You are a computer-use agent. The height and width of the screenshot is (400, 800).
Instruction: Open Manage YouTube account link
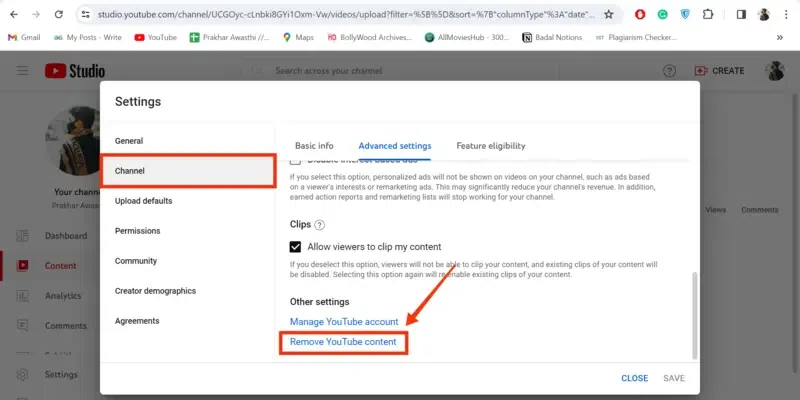click(x=344, y=322)
